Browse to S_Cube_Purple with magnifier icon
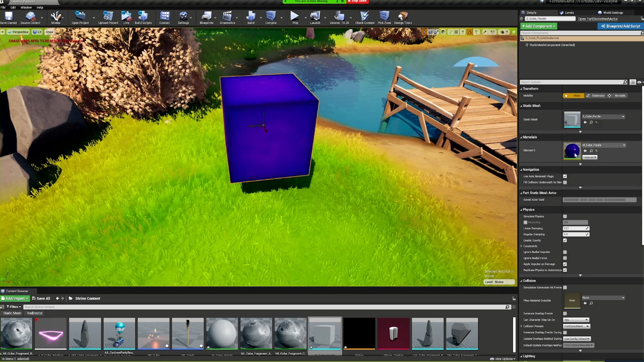This screenshot has width=644, height=362. pos(591,122)
